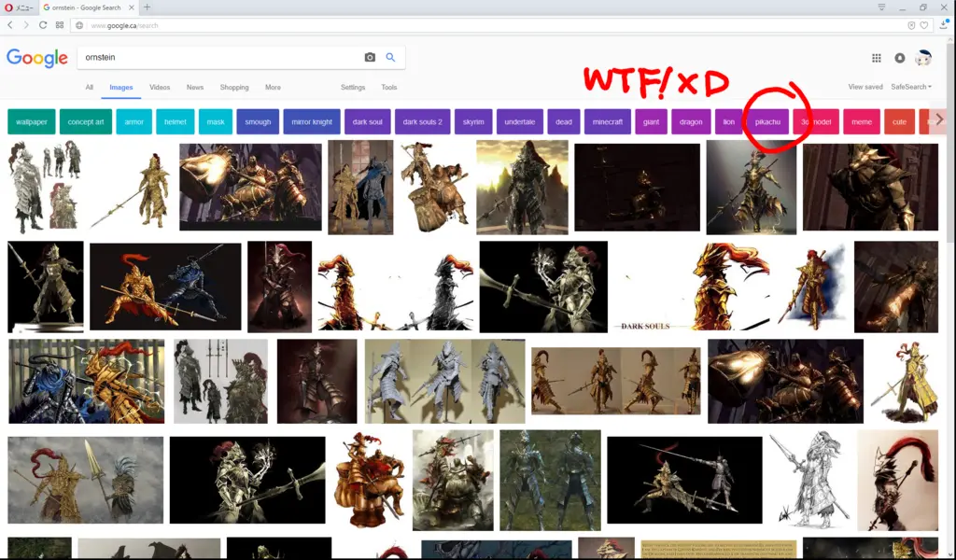The width and height of the screenshot is (956, 560).
Task: Click the dragon suggestion chip
Action: 691,122
